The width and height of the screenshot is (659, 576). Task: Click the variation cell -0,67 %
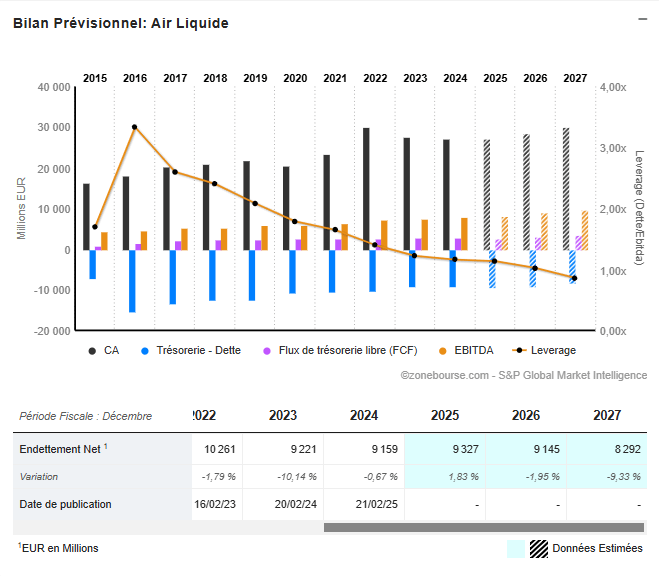click(x=380, y=477)
